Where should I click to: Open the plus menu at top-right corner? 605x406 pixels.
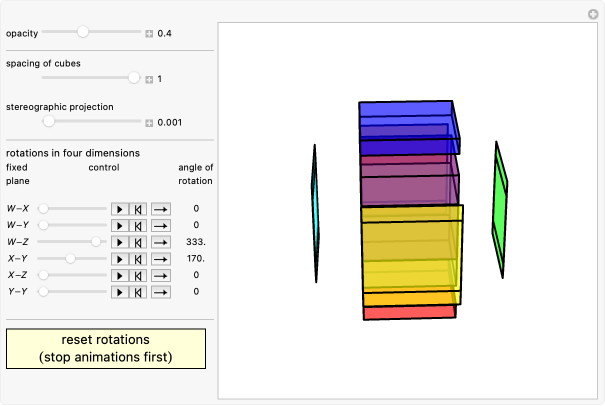click(x=592, y=13)
